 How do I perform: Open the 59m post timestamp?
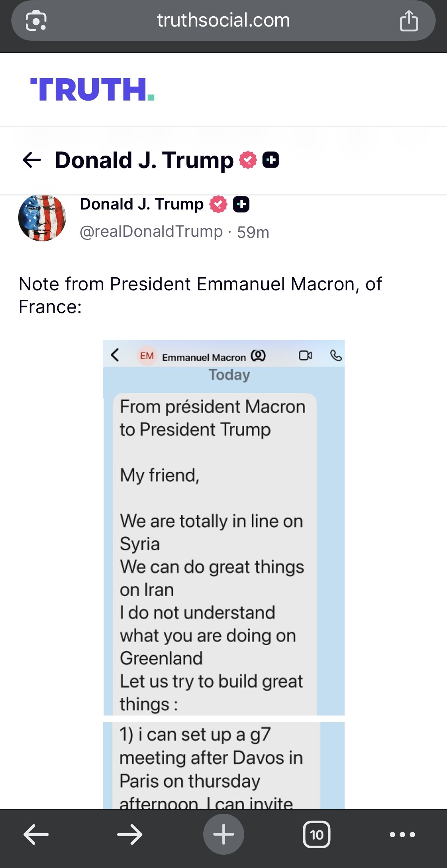(253, 232)
